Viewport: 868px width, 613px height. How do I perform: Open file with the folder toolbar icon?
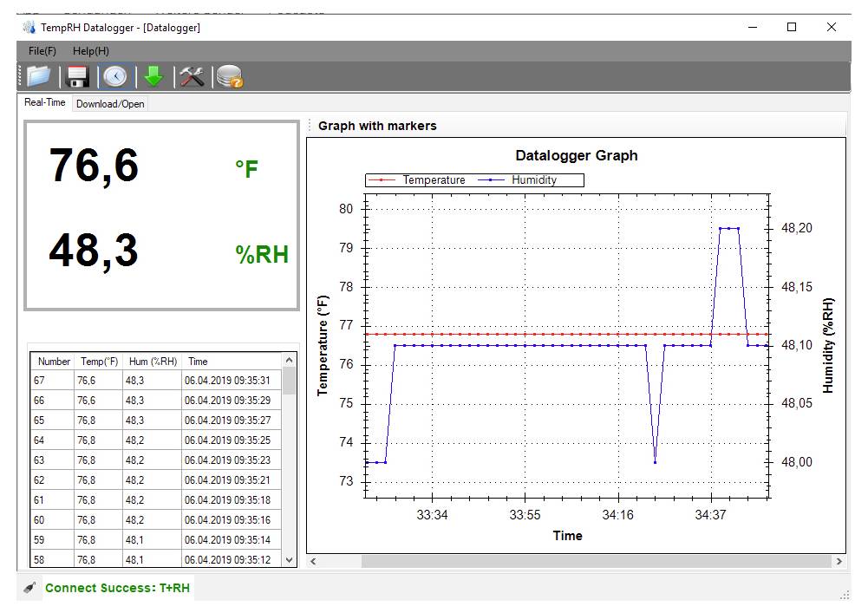tap(39, 76)
